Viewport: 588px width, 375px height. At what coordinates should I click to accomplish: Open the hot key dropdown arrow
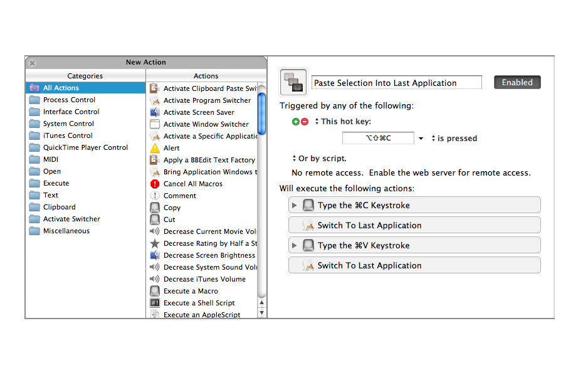pyautogui.click(x=421, y=139)
